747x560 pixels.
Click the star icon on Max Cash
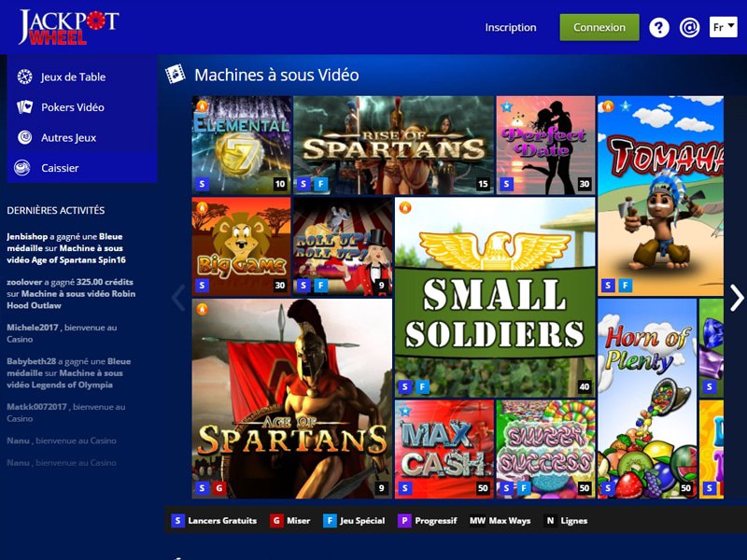405,410
